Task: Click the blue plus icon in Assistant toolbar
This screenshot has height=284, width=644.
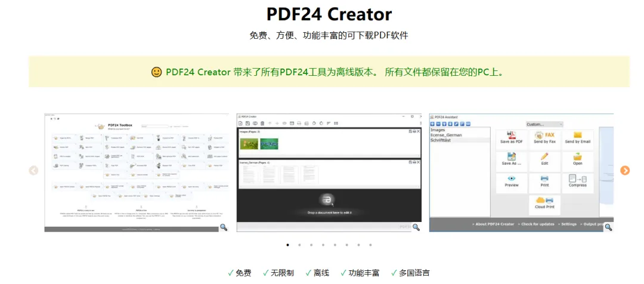Action: click(x=432, y=124)
